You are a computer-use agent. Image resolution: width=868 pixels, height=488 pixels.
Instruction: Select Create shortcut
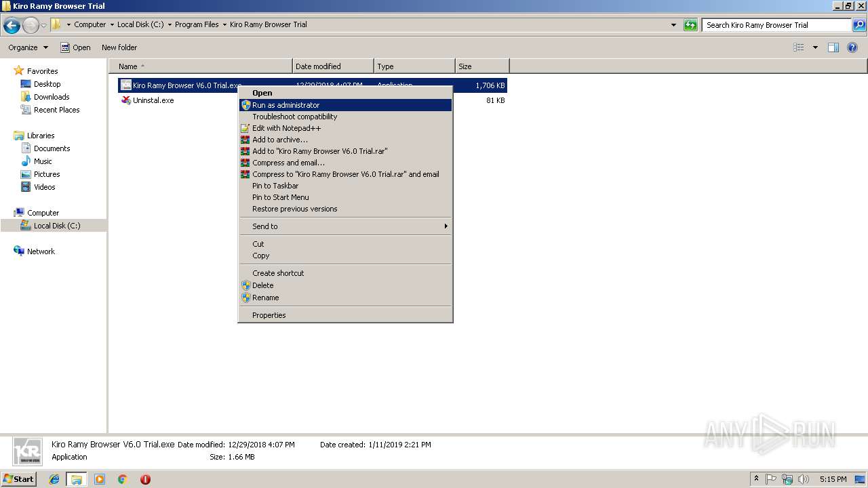[345, 273]
